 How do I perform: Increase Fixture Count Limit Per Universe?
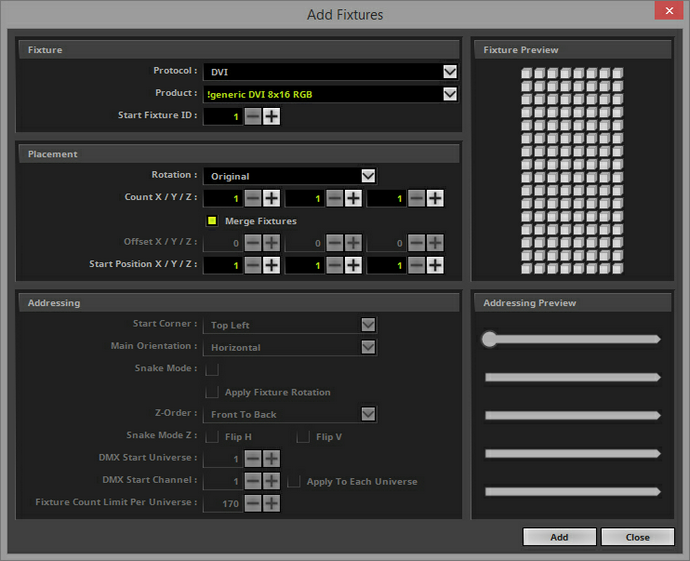[272, 504]
